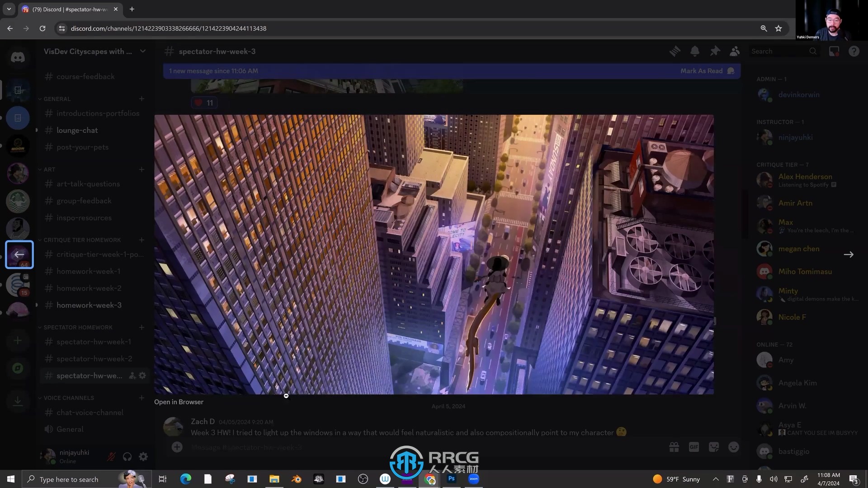Expand the ART channels section
Viewport: 868px width, 488px height.
[49, 169]
